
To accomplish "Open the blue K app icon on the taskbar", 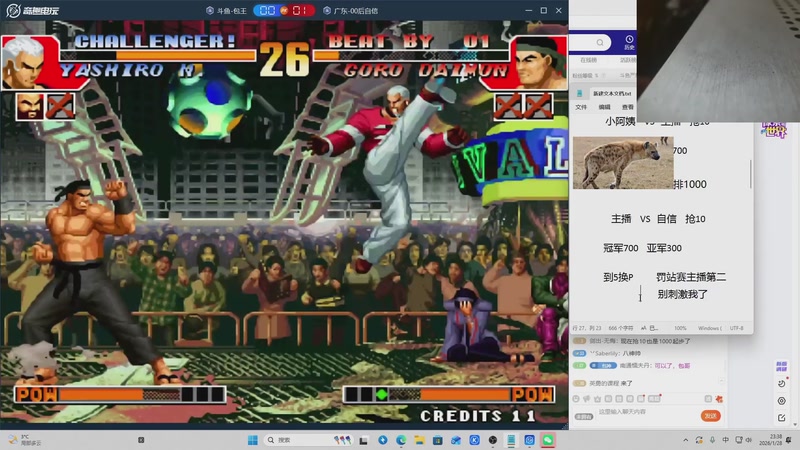I will (474, 440).
